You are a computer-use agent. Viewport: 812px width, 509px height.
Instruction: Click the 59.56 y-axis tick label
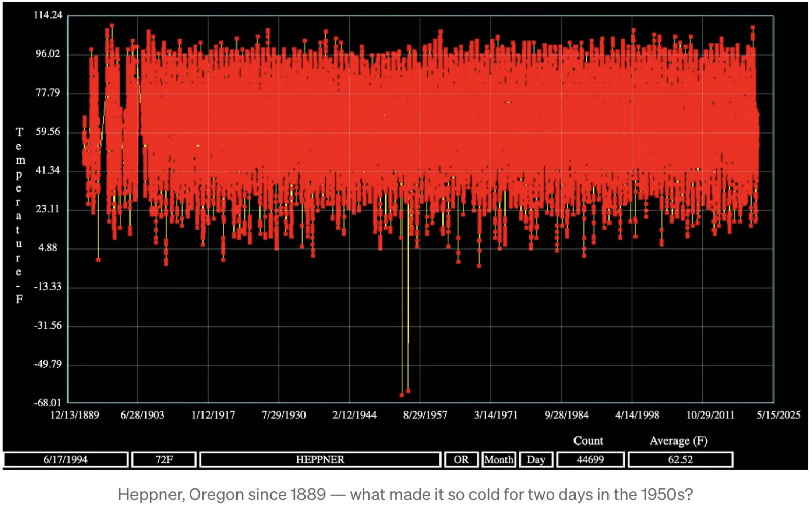(x=48, y=132)
